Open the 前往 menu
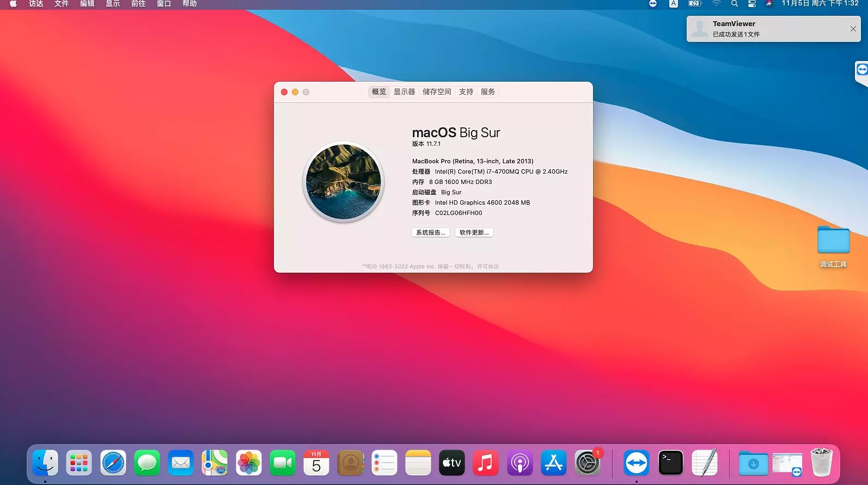Viewport: 868px width, 485px height. click(138, 4)
